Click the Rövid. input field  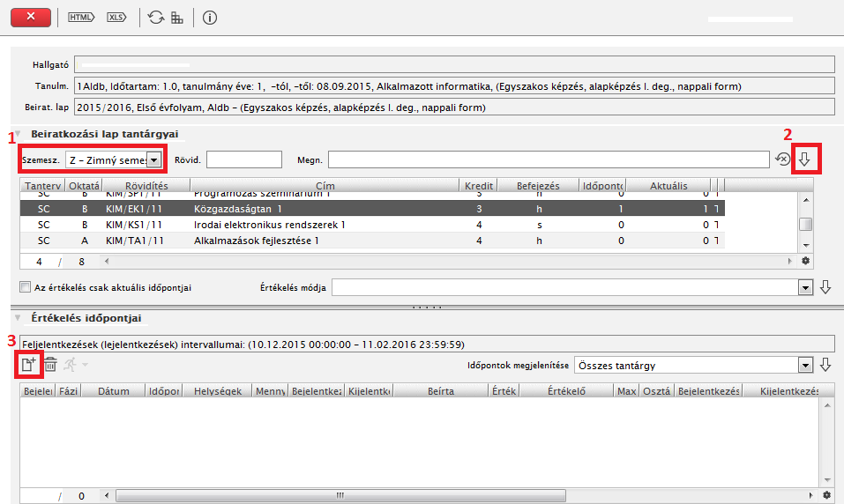point(243,159)
